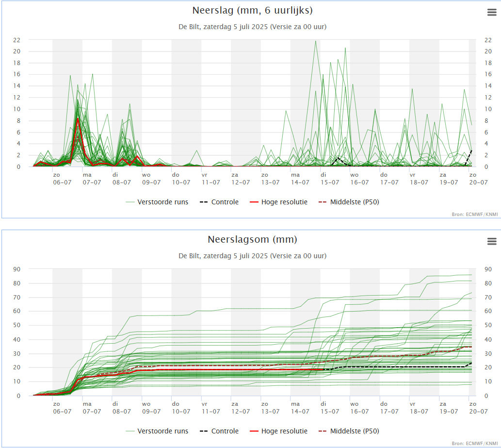Click the "vr 11-07" date label on Neerslagsom axis
501x448 pixels.
pos(210,408)
